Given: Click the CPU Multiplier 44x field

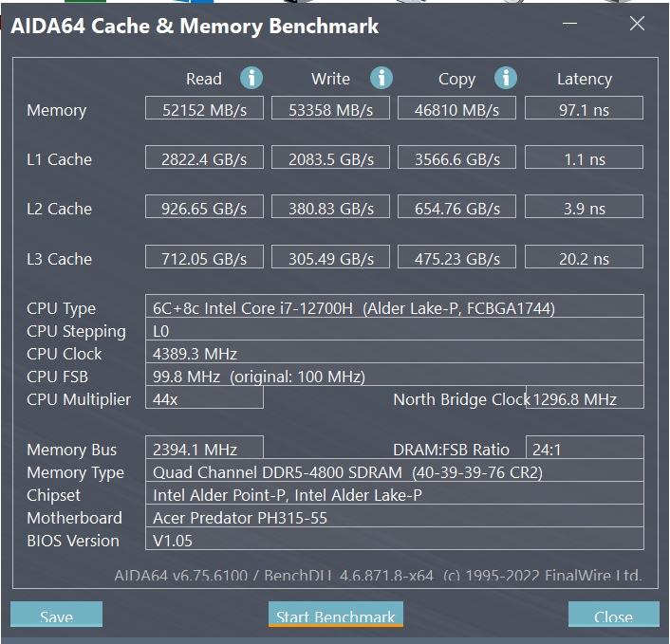Looking at the screenshot, I should [204, 397].
